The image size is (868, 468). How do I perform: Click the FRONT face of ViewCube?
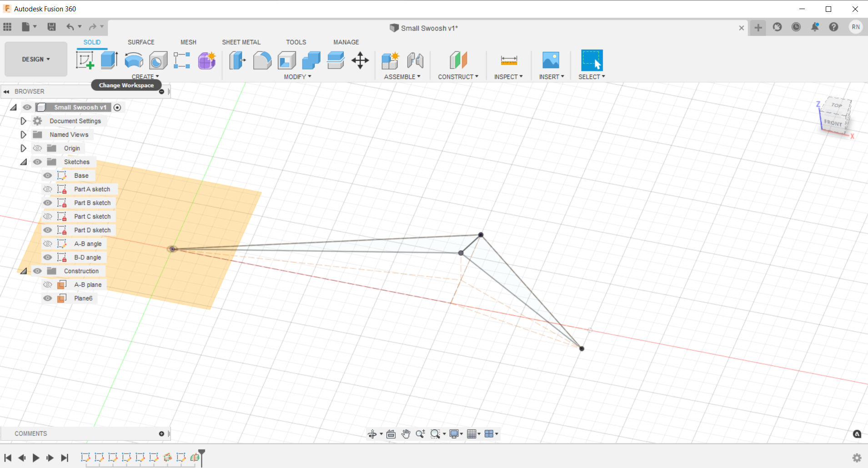(833, 123)
